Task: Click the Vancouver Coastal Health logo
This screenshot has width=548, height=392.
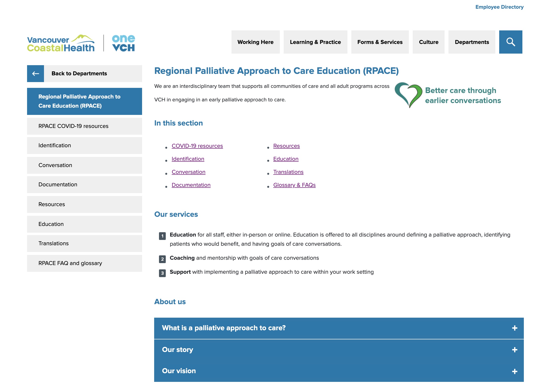Action: click(x=61, y=43)
